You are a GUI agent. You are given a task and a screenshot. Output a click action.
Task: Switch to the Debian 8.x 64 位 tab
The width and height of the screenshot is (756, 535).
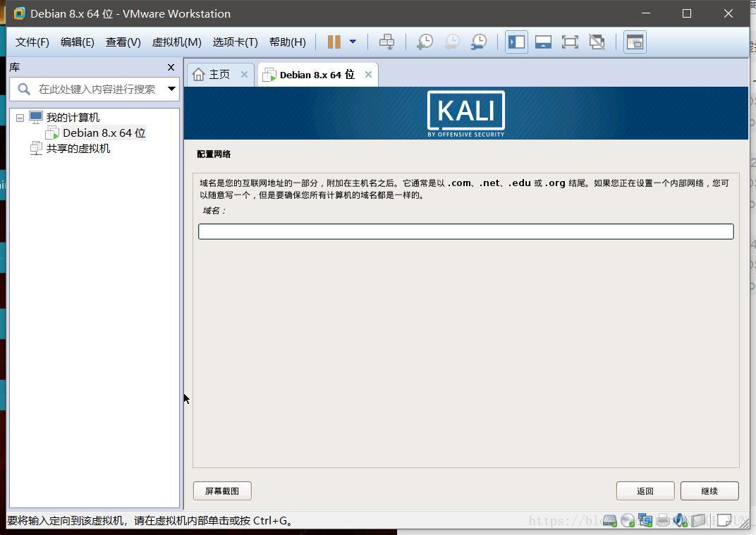[317, 75]
